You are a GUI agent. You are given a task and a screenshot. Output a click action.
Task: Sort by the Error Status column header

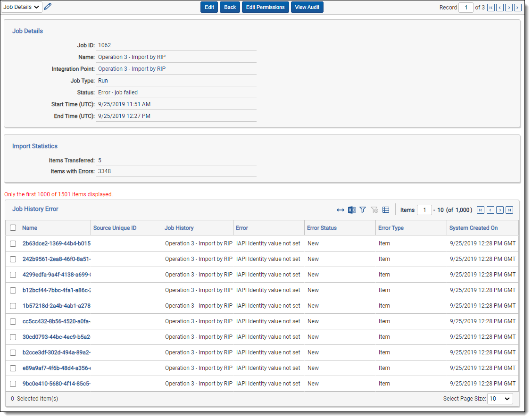(322, 228)
